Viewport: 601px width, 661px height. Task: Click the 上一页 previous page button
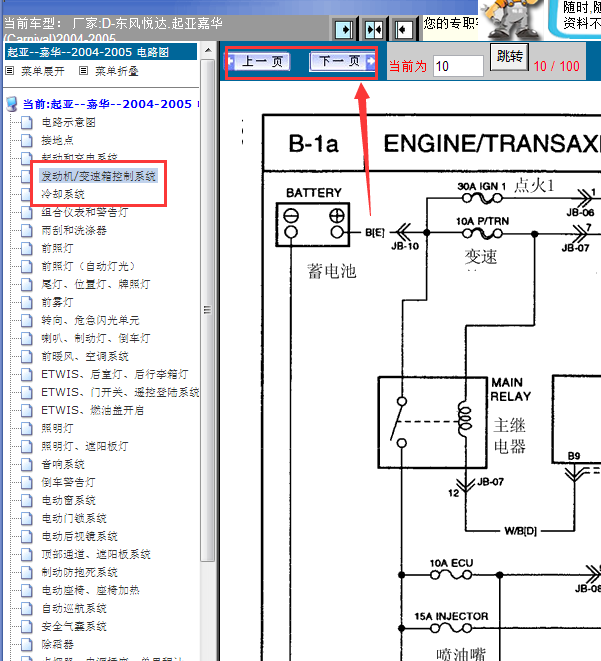click(x=259, y=62)
